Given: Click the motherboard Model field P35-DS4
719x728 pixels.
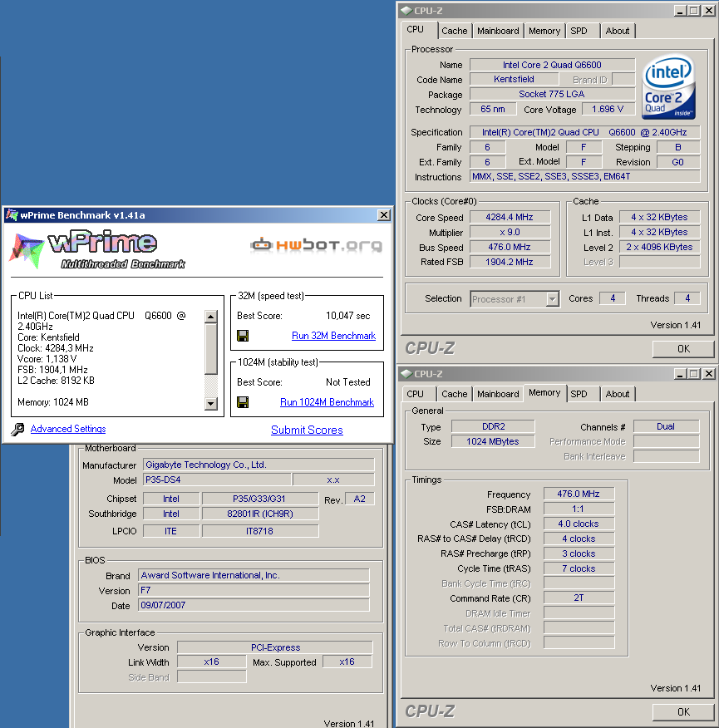Looking at the screenshot, I should pyautogui.click(x=217, y=480).
